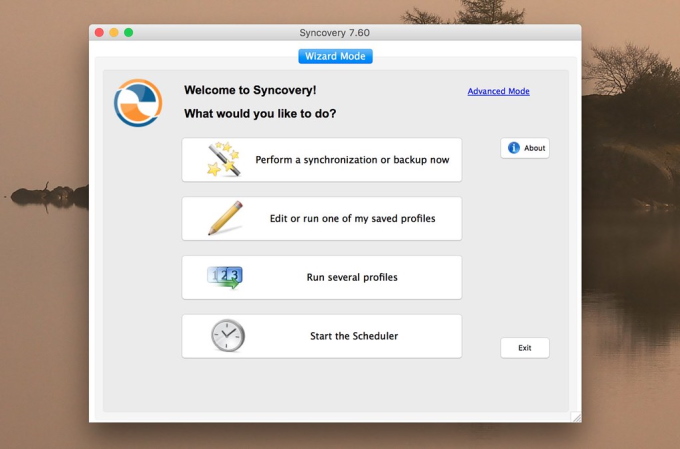Open the About dialog

coord(525,148)
